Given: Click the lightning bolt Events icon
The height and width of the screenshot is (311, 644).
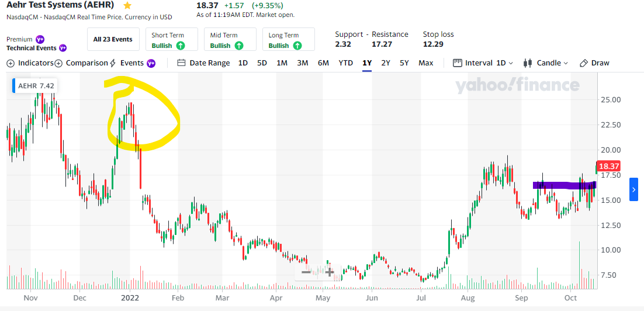Looking at the screenshot, I should (x=112, y=63).
